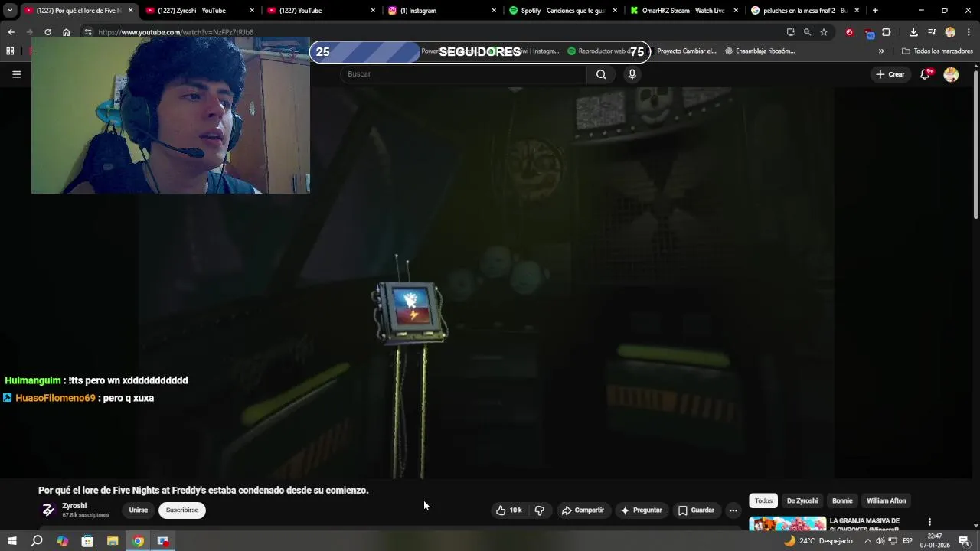Open the YouTube account avatar menu
Viewport: 980px width, 551px height.
tap(951, 74)
